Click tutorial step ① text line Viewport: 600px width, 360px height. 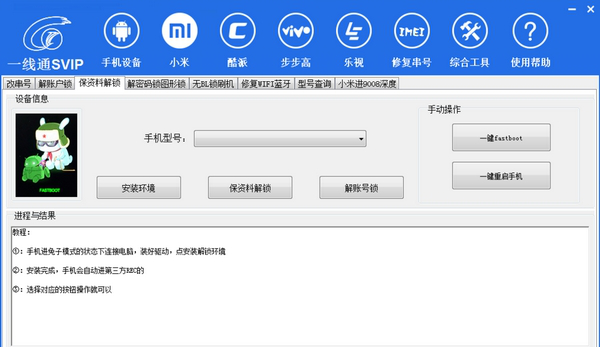pyautogui.click(x=119, y=251)
